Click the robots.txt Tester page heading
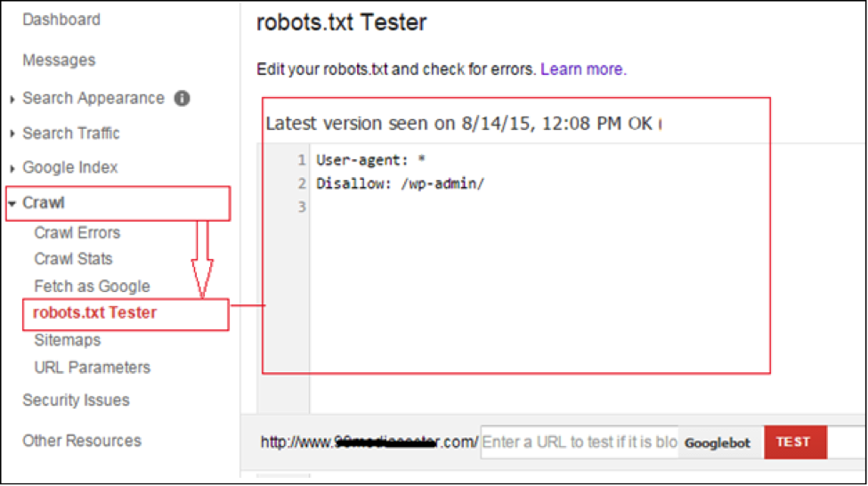 tap(342, 22)
